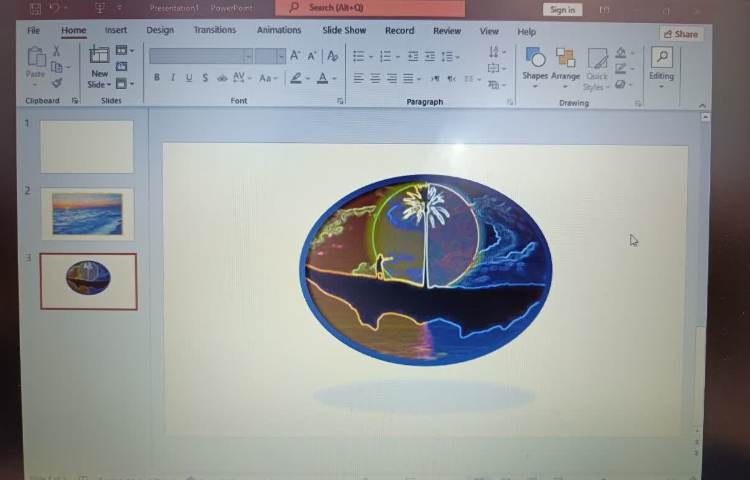Open the font name dropdown

tap(246, 56)
